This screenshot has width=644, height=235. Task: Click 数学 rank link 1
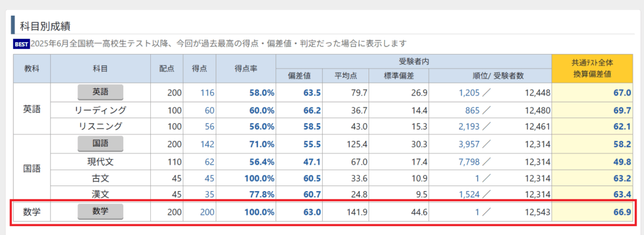point(477,212)
